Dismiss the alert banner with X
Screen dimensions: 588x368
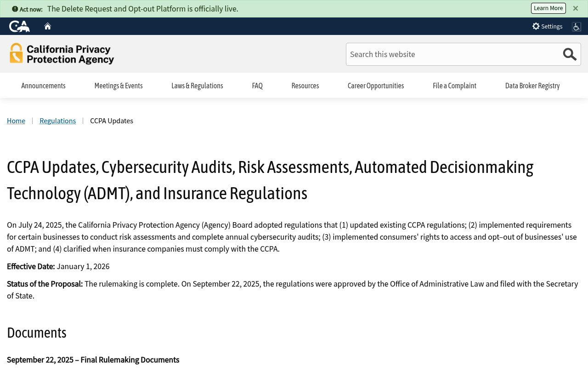[x=576, y=8]
